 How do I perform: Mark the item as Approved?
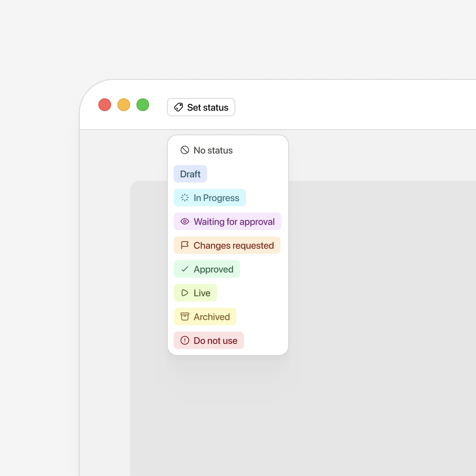pyautogui.click(x=213, y=269)
